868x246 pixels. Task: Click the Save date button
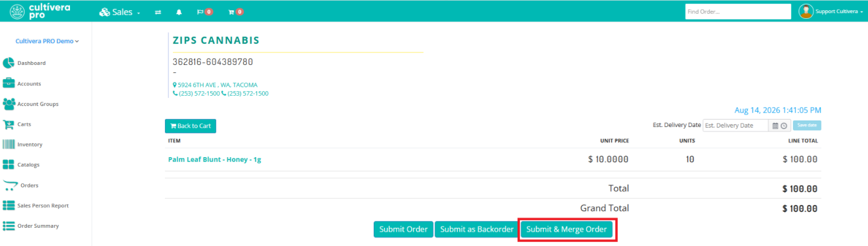coord(807,126)
